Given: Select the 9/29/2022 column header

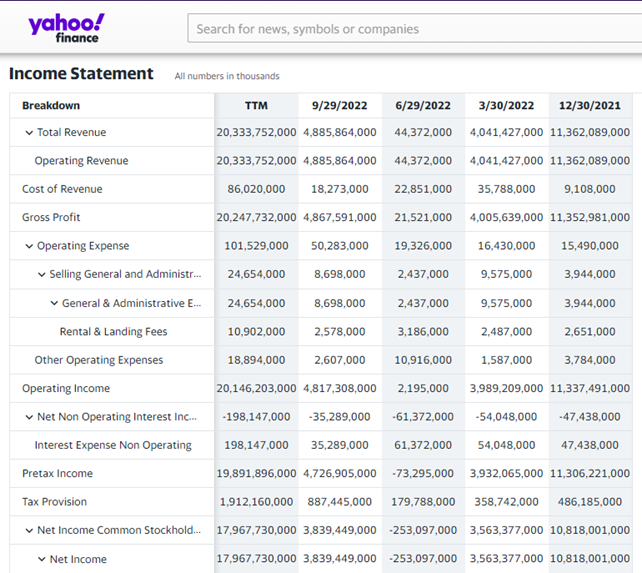Looking at the screenshot, I should [339, 106].
